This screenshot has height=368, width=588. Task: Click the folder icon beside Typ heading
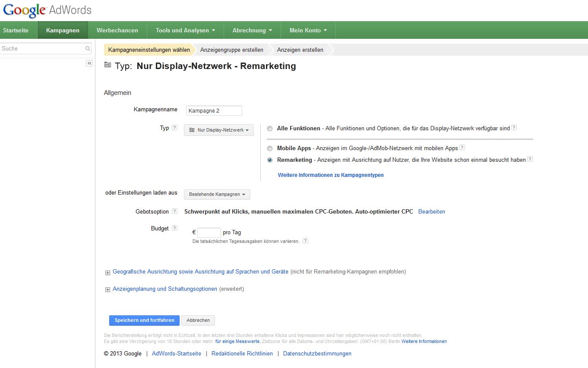(x=107, y=65)
